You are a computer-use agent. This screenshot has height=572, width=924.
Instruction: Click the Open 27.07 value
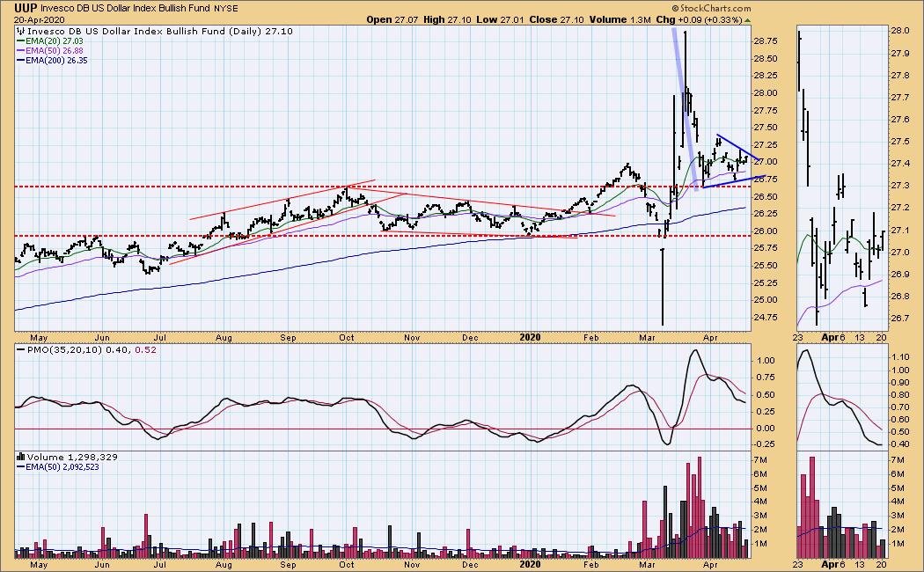click(x=392, y=19)
